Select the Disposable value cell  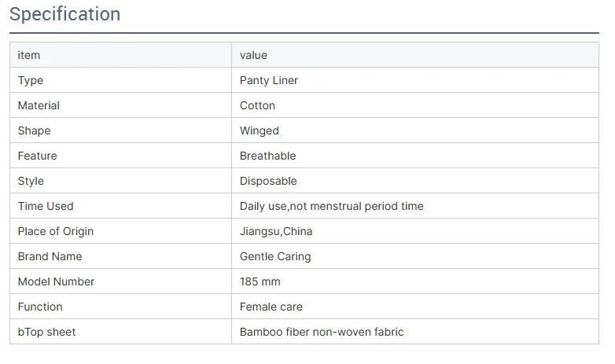pos(415,181)
